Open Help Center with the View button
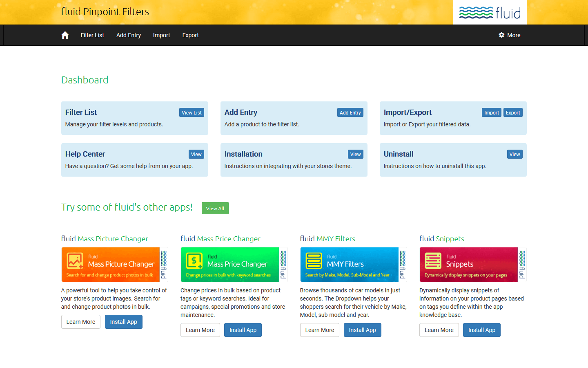 point(196,155)
